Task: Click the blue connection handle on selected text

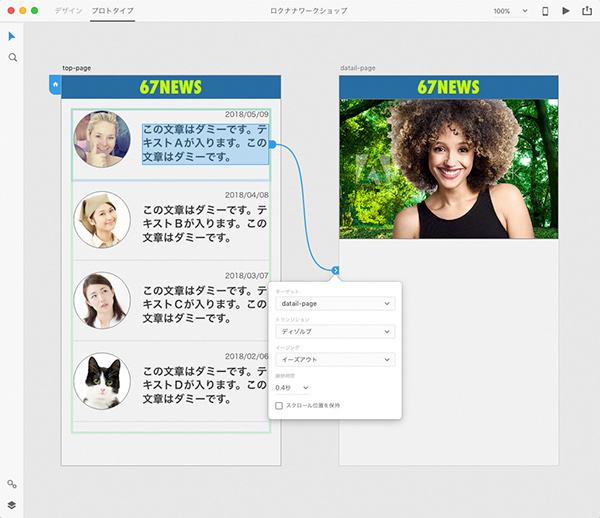Action: (272, 145)
